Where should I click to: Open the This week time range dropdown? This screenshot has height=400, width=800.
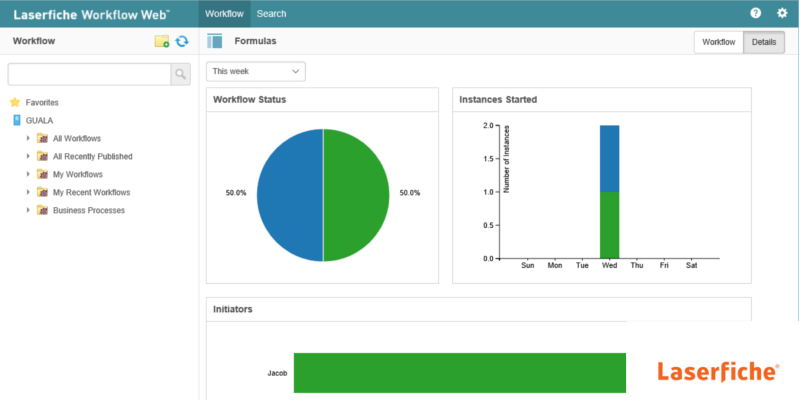(256, 71)
